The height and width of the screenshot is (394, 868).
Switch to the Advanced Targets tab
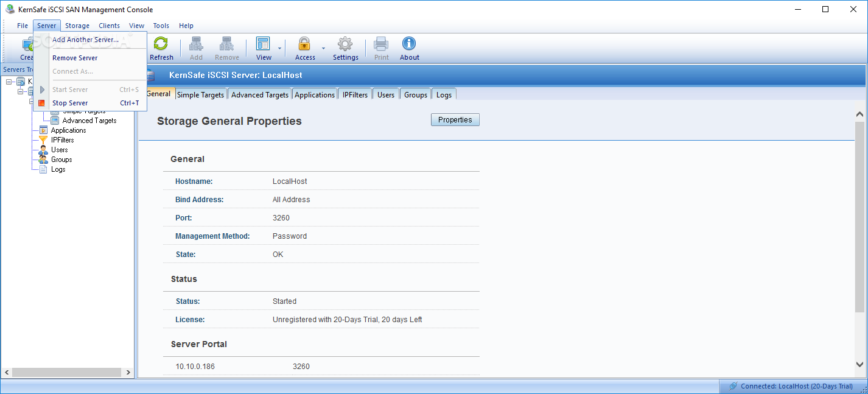260,94
